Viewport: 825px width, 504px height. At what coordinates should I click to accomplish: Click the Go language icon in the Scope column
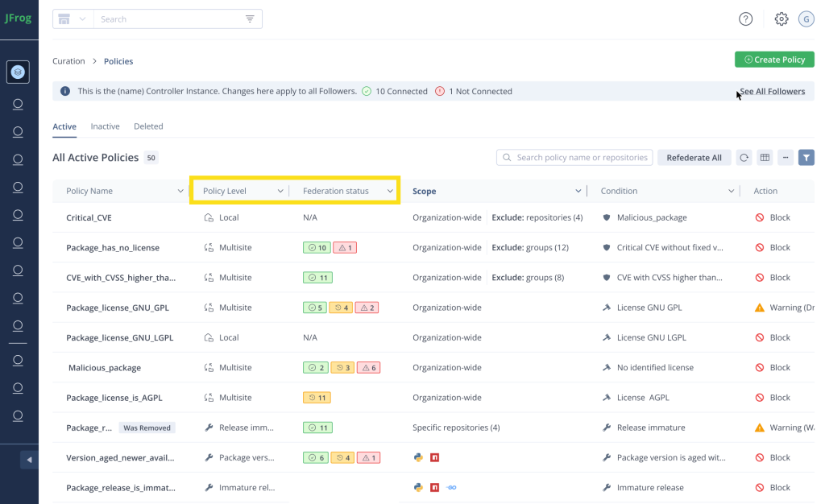tap(452, 487)
